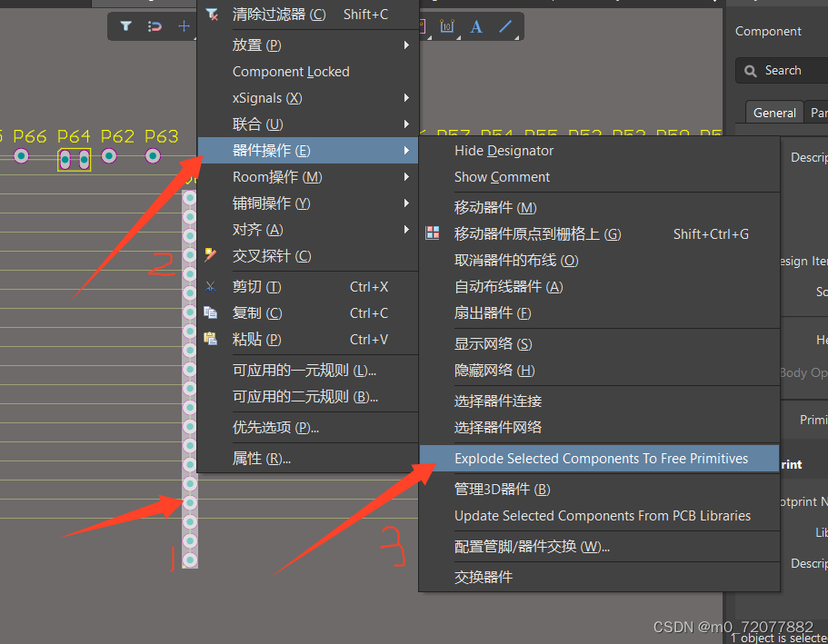Click the scissors Cut (剪切) icon
This screenshot has width=828, height=644.
(x=212, y=287)
